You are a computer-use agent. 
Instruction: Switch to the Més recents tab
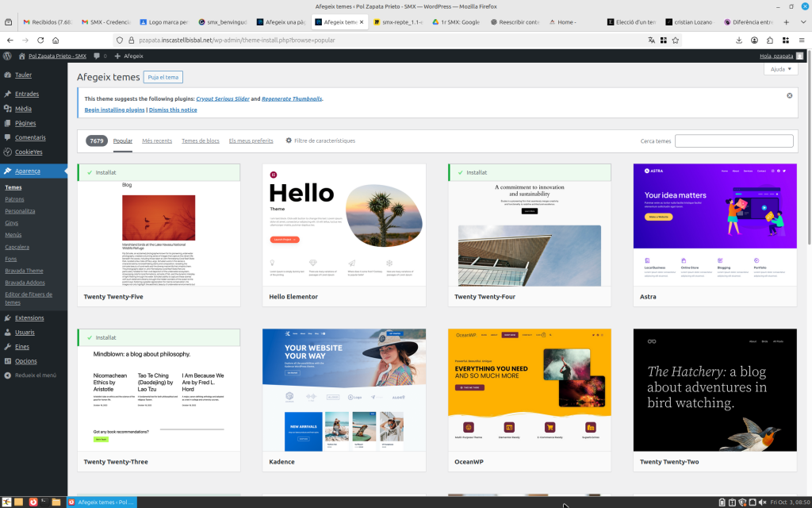click(157, 140)
